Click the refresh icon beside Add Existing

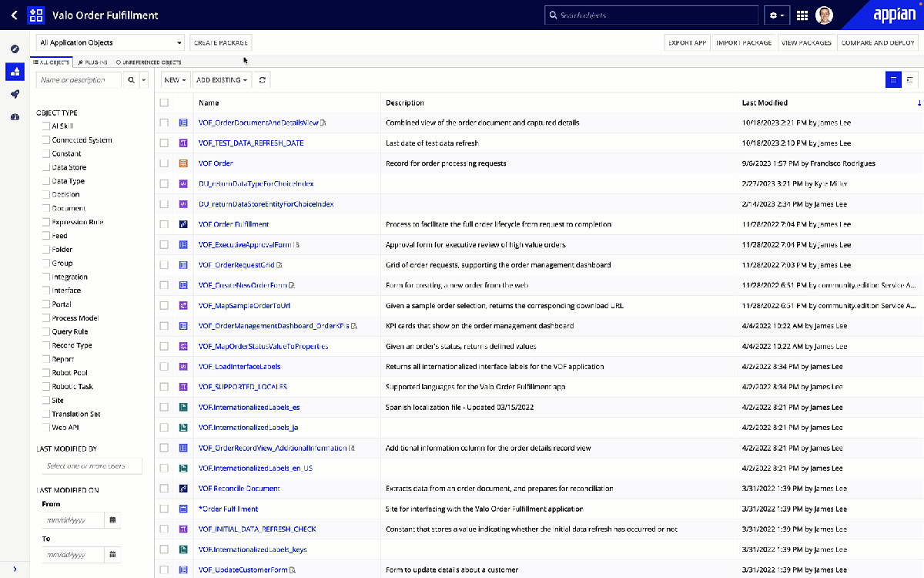pos(263,79)
